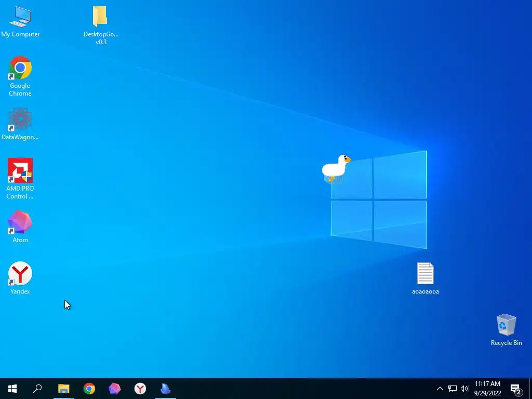Open taskbar search magnifier

pos(37,389)
